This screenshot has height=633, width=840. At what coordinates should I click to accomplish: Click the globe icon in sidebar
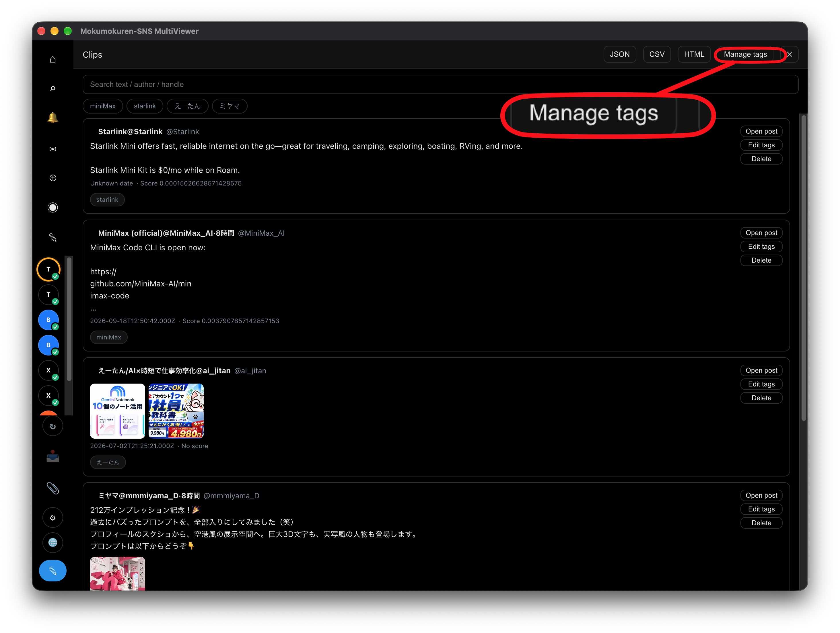[53, 543]
